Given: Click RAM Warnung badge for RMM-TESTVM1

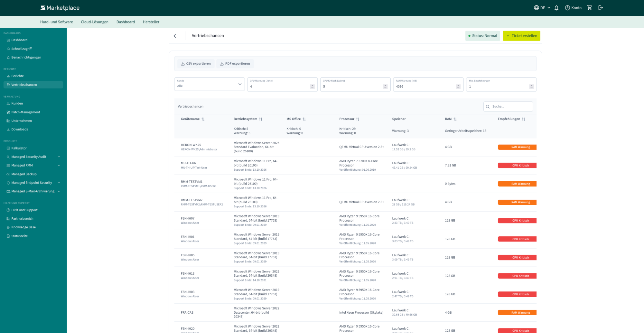Looking at the screenshot, I should [x=517, y=184].
